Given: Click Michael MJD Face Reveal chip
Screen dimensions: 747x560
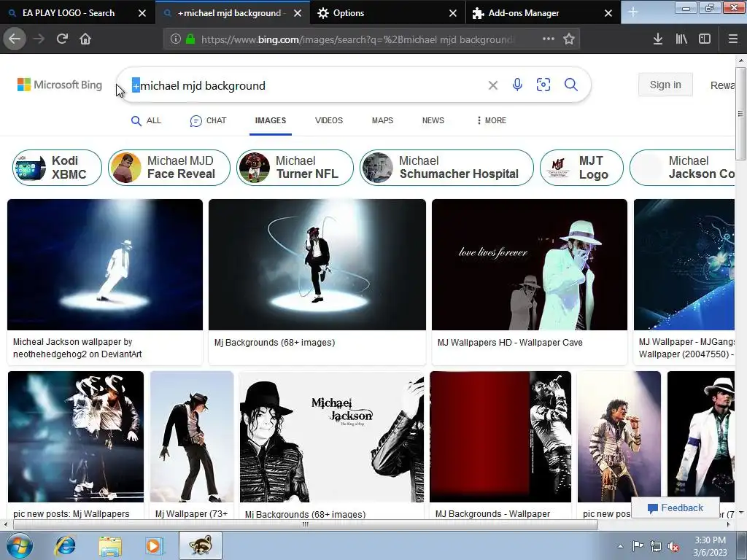Looking at the screenshot, I should (x=169, y=168).
